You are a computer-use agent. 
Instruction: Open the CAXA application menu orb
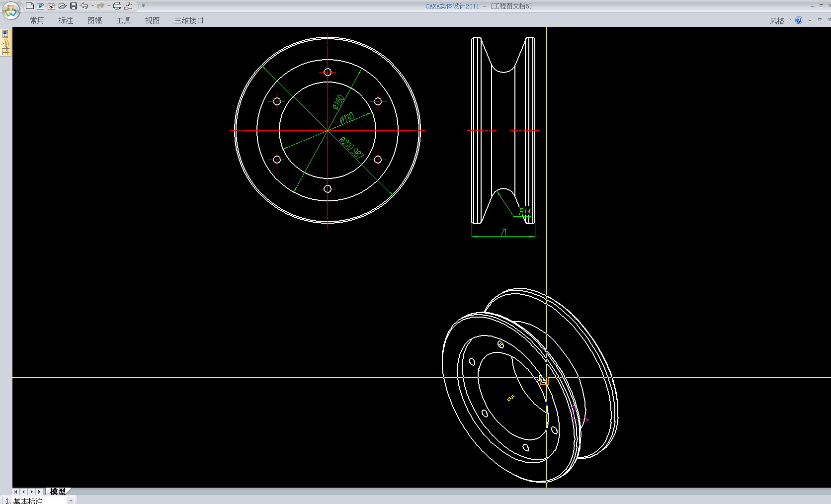tap(11, 10)
